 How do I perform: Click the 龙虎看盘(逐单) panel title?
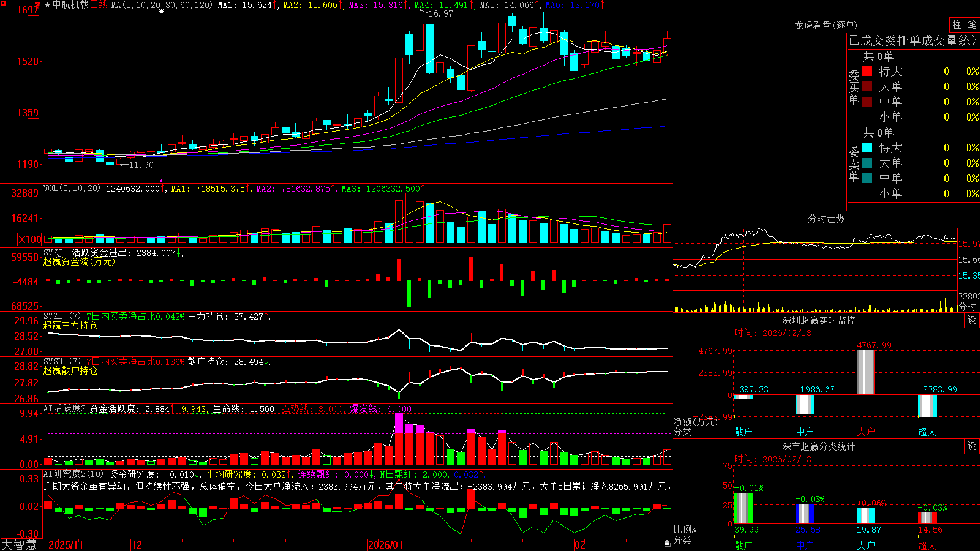[x=826, y=25]
